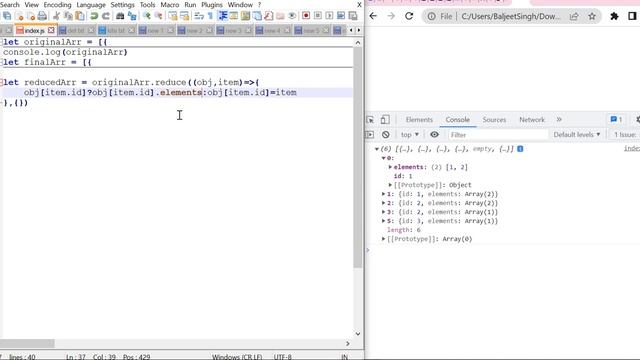The width and height of the screenshot is (640, 360).
Task: Toggle Show All Characters pilcrow icon
Action: 210,16
